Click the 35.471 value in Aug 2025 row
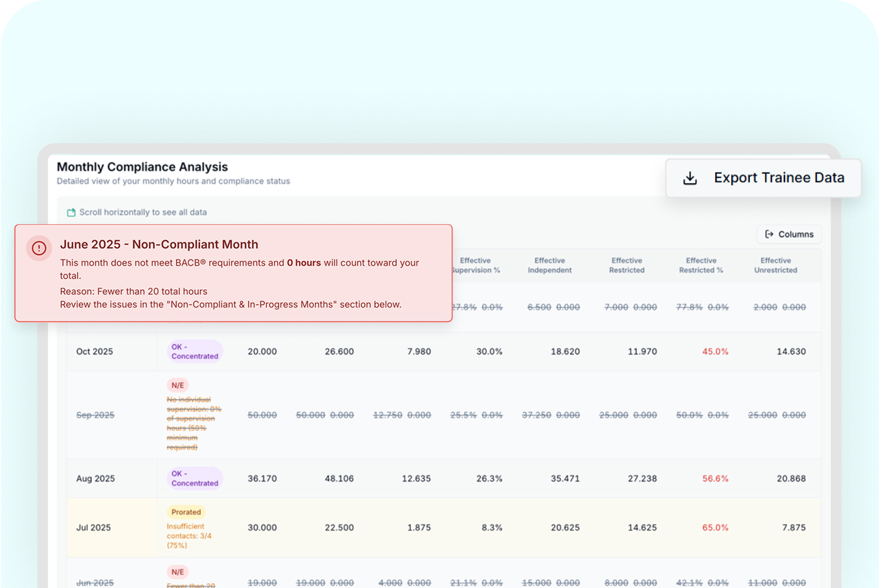Screen dimensions: 879x588 click(x=565, y=479)
